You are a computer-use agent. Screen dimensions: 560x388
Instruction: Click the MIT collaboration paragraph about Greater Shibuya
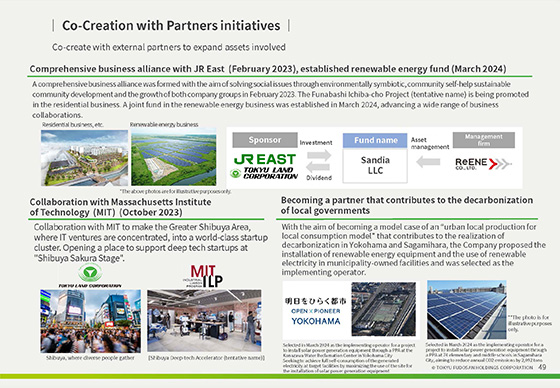click(x=151, y=243)
